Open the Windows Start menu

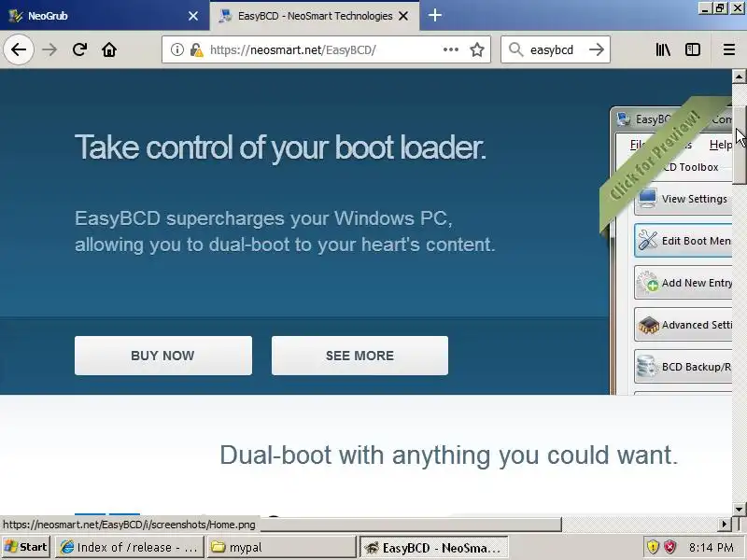coord(26,547)
